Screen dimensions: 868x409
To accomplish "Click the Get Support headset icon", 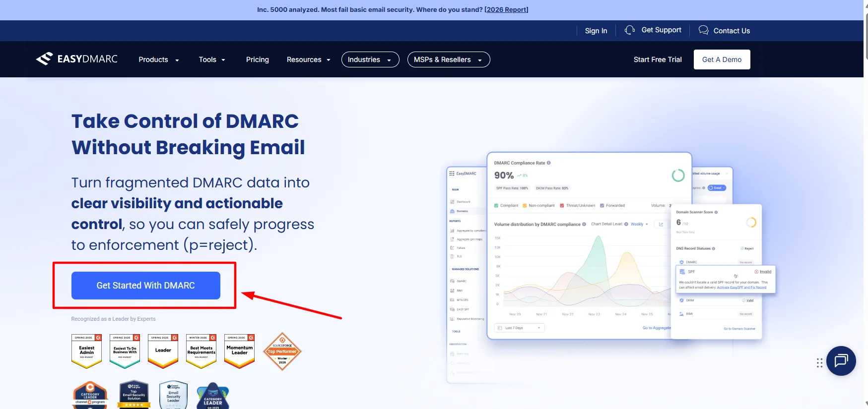I will coord(630,30).
